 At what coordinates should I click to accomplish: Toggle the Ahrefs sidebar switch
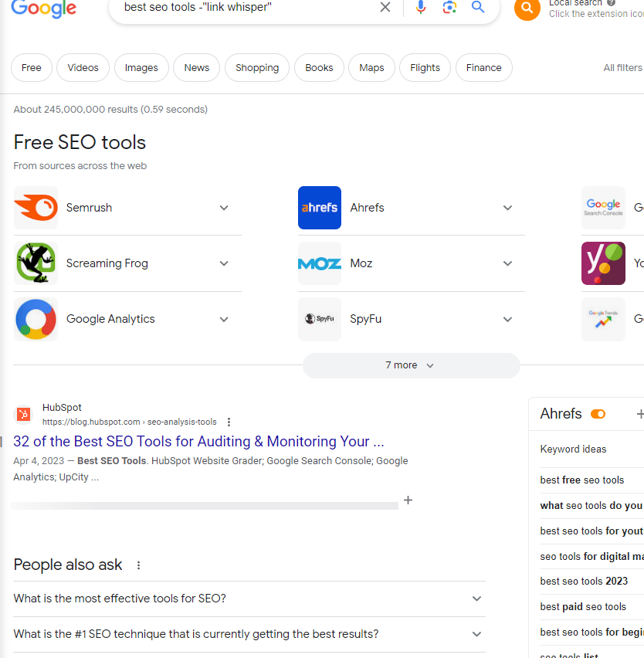point(598,414)
